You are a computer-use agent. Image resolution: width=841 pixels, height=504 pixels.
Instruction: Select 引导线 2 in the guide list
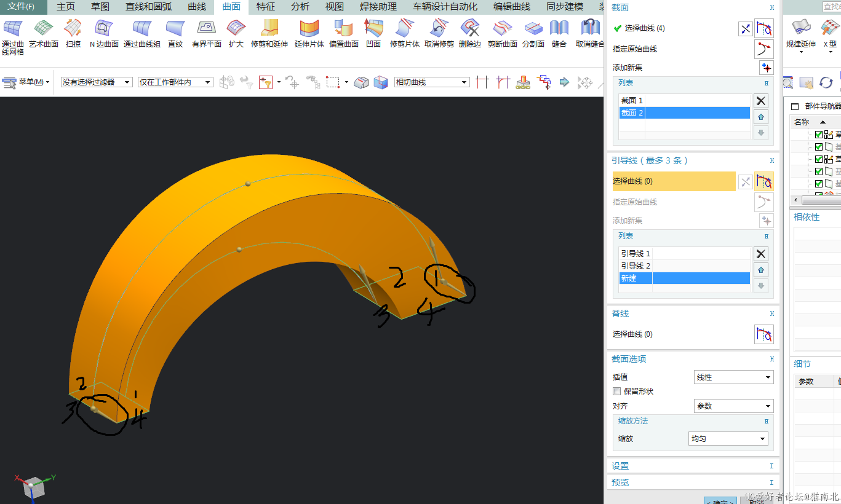tap(685, 266)
